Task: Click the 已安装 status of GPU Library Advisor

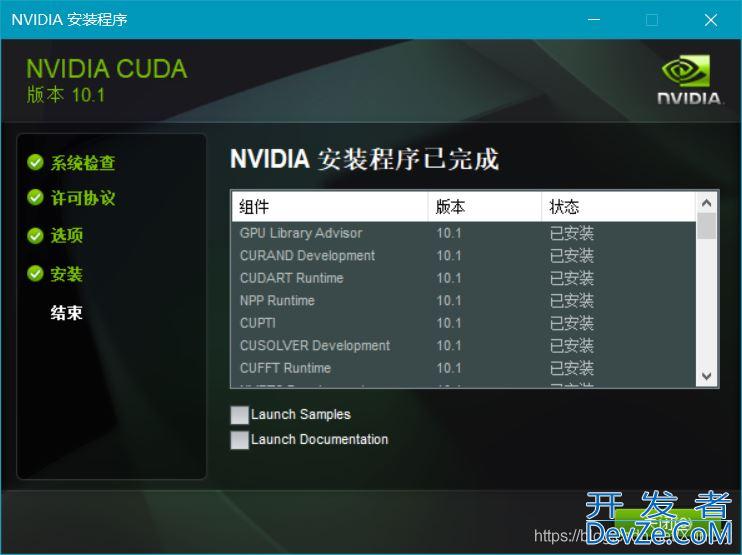Action: pos(572,233)
